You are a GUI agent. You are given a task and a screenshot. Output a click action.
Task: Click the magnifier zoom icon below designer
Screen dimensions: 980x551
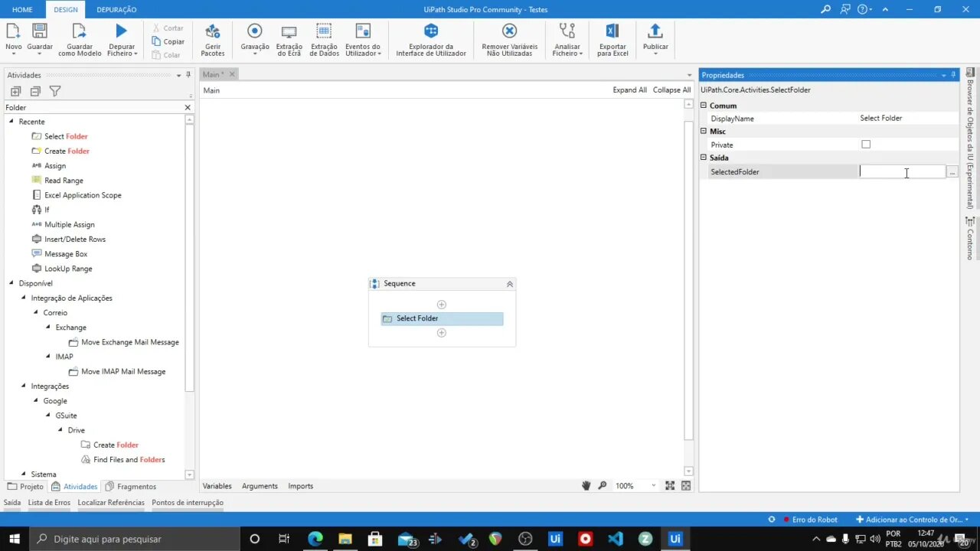tap(603, 486)
